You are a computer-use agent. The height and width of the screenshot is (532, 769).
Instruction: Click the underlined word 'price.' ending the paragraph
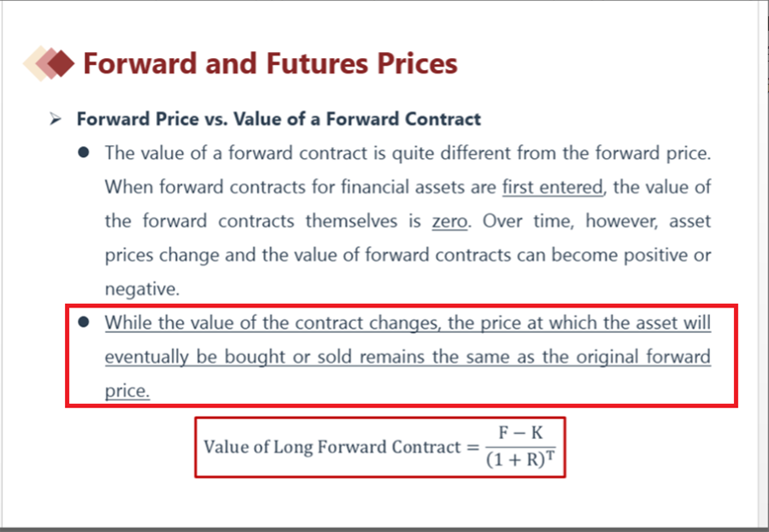127,391
